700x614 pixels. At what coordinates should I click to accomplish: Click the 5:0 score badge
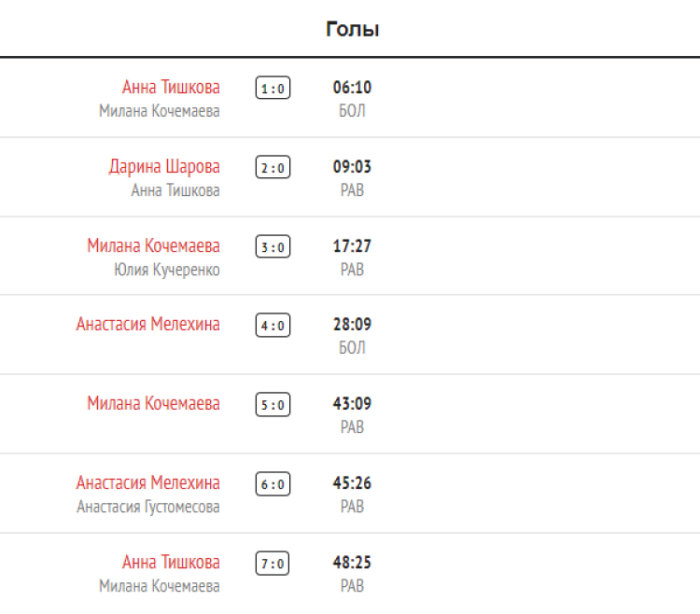pos(273,405)
